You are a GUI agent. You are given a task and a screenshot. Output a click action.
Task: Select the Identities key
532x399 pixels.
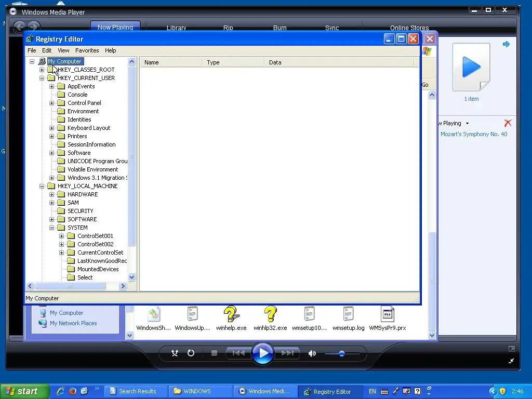(79, 119)
